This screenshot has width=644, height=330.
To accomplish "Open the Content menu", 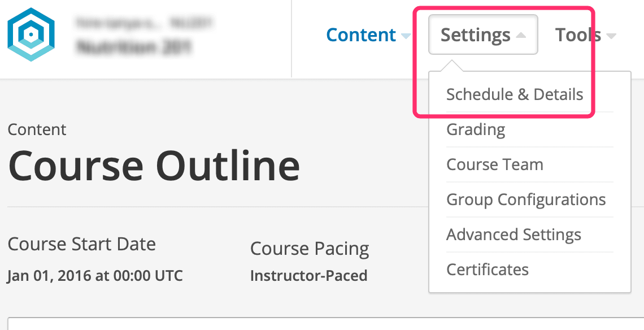I will 361,34.
